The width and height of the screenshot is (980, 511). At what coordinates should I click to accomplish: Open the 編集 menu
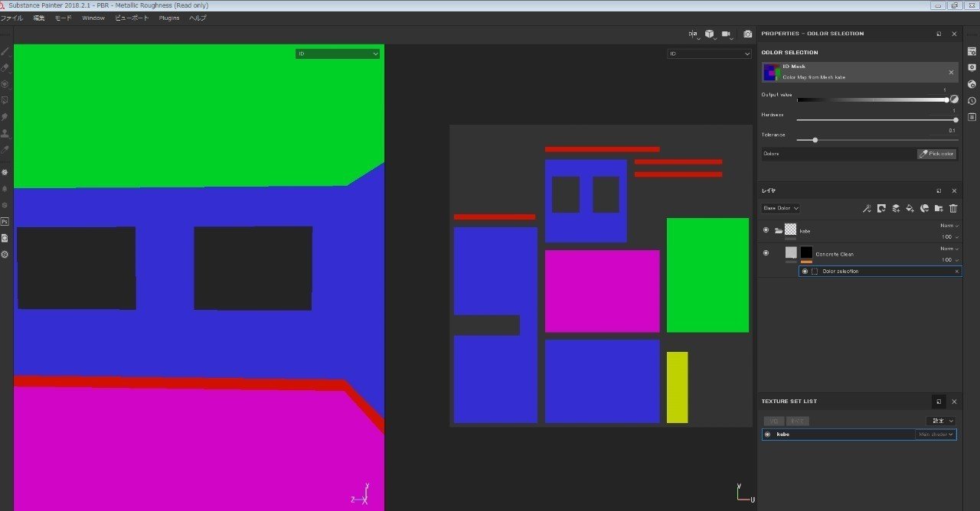click(39, 18)
